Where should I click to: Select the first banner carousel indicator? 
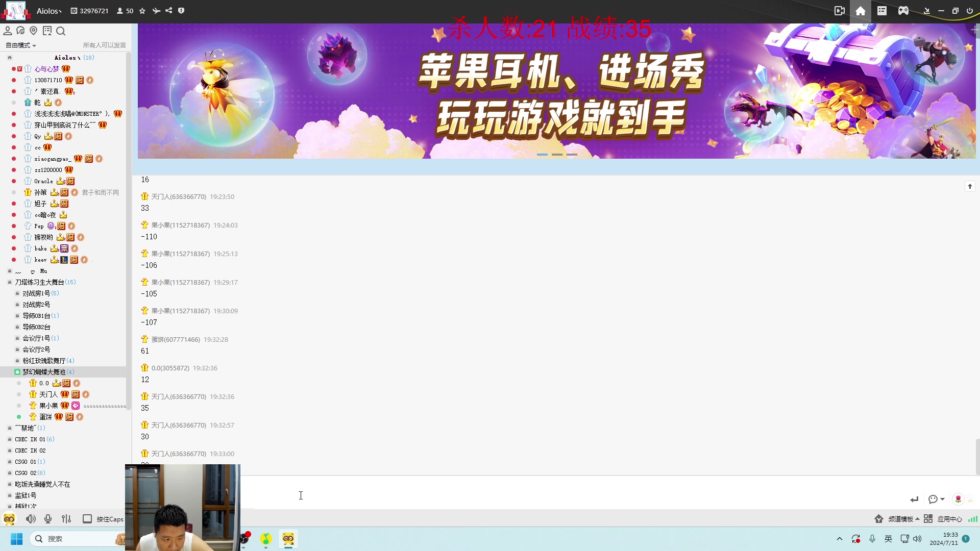pyautogui.click(x=542, y=154)
